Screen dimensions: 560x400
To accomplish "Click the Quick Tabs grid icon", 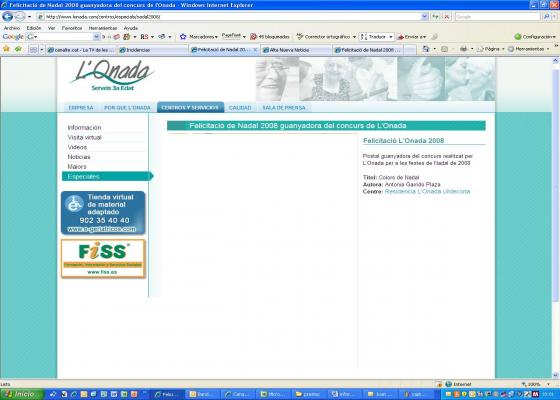I will 33,50.
